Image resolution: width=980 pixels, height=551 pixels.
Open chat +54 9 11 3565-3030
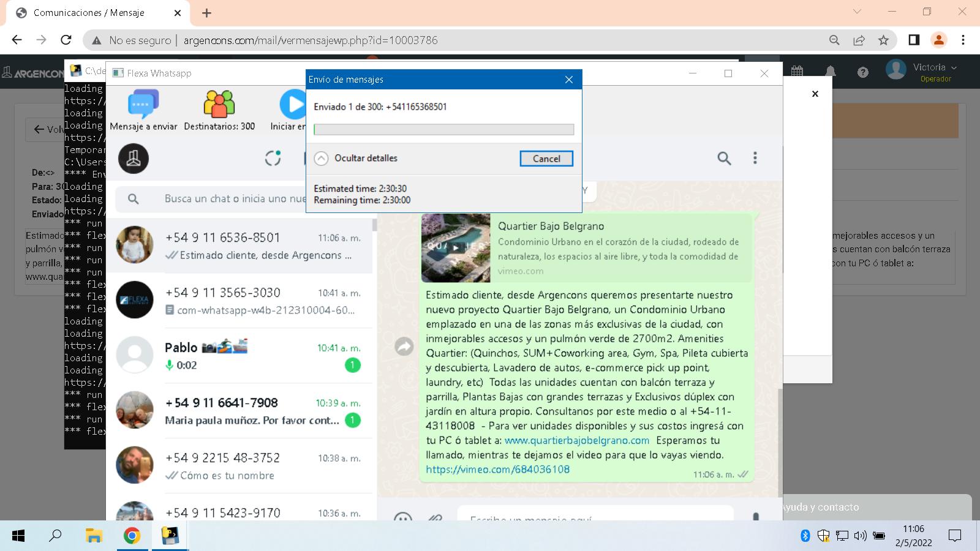point(239,301)
